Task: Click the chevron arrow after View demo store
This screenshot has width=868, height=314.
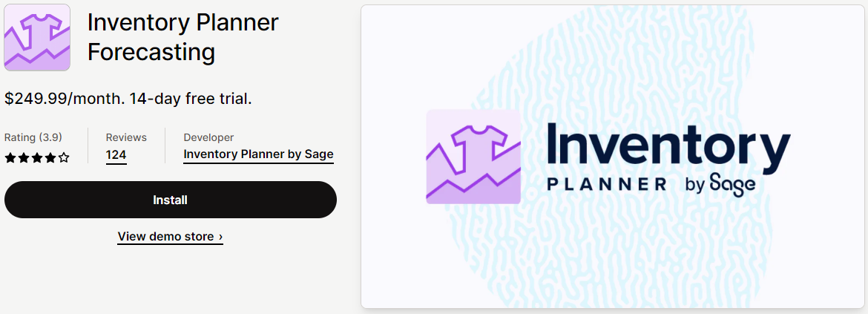Action: 221,237
